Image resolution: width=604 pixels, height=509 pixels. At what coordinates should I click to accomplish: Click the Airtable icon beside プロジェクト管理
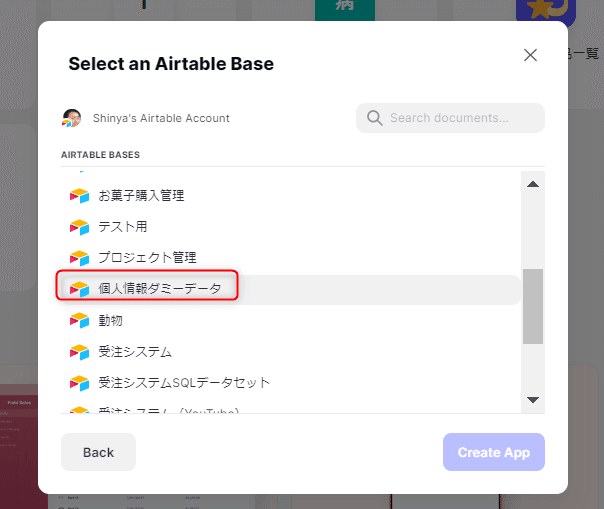(x=79, y=258)
